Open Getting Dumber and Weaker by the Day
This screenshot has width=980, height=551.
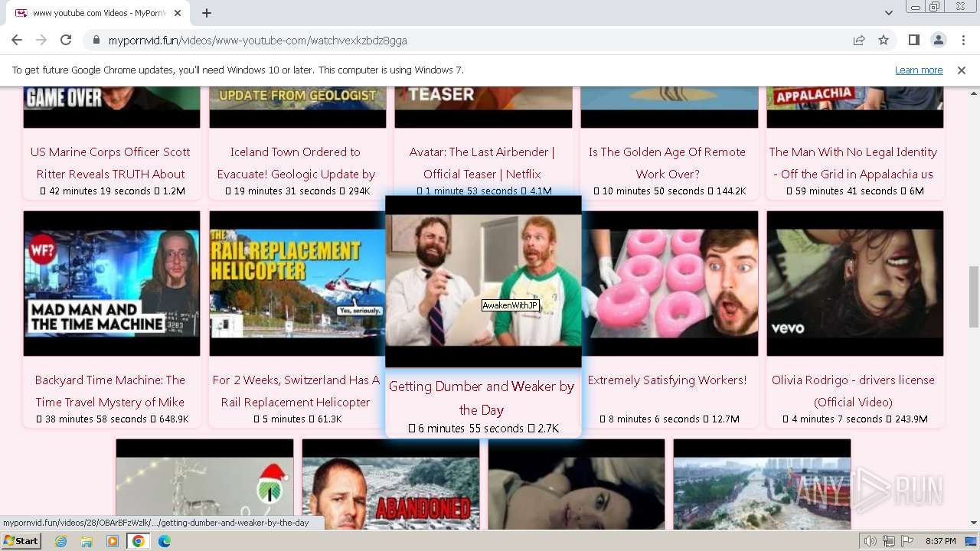(482, 398)
